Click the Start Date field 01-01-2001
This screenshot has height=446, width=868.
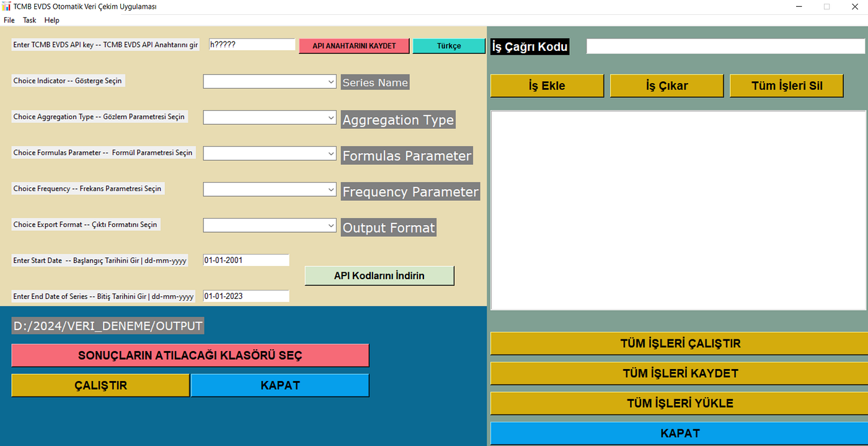246,260
